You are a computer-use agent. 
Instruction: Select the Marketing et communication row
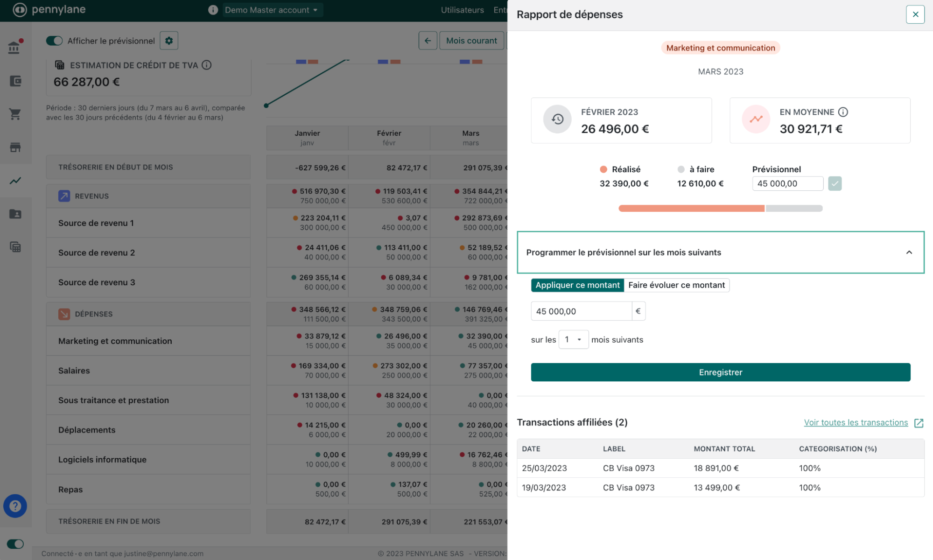pos(148,341)
